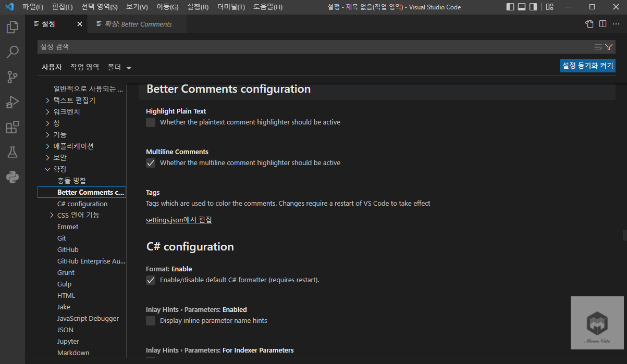The image size is (627, 364).
Task: Open the 도움말(H) menu
Action: [x=268, y=7]
